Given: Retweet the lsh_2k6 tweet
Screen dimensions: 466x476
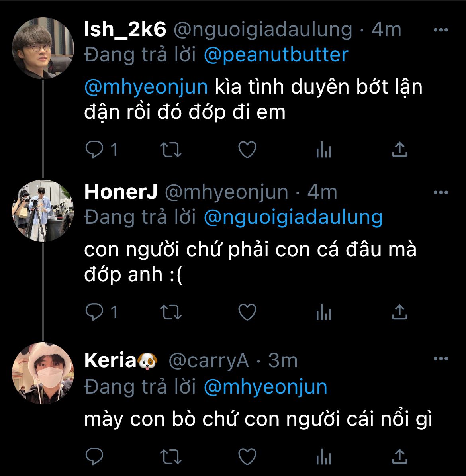Looking at the screenshot, I should point(171,150).
